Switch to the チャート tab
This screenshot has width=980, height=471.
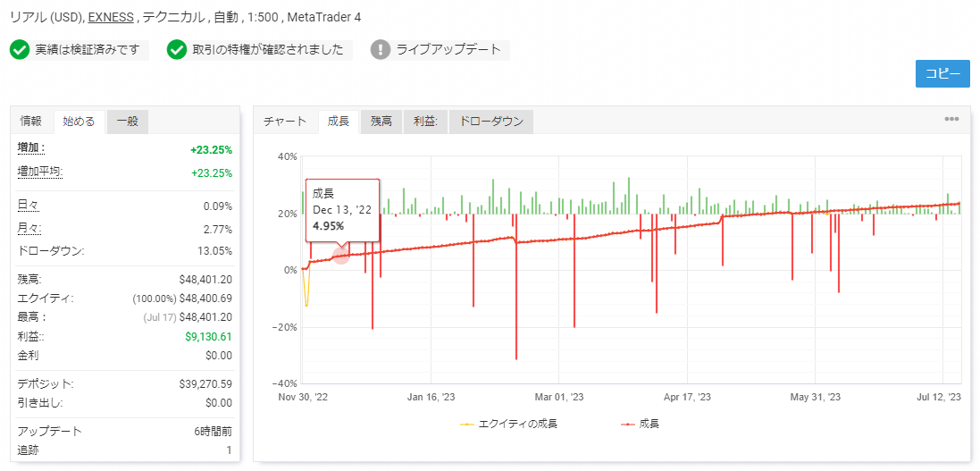285,122
